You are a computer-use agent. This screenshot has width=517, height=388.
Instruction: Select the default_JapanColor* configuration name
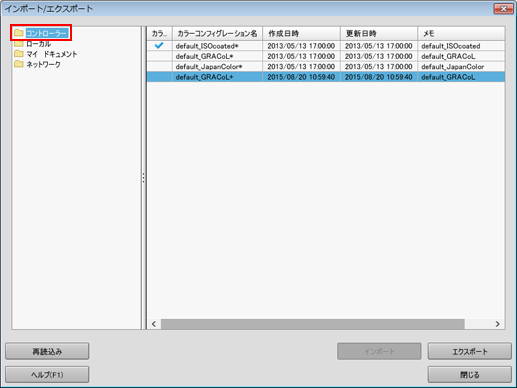[x=209, y=67]
